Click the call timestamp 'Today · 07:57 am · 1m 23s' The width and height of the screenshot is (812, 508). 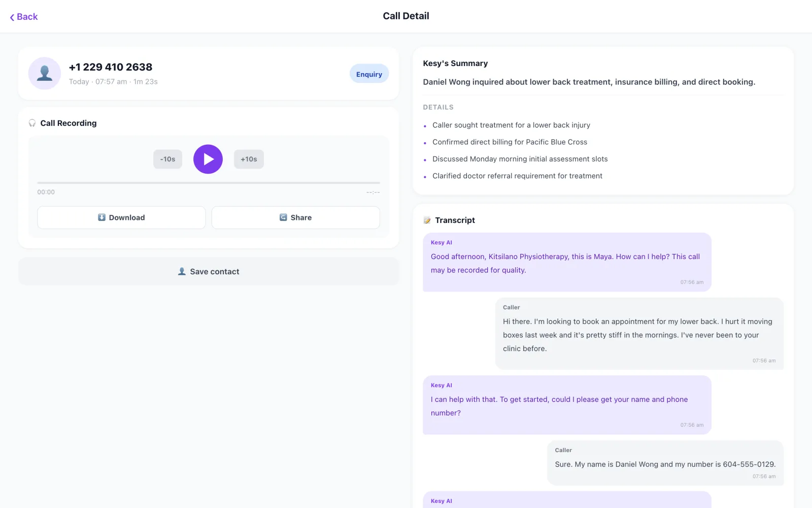pos(113,82)
